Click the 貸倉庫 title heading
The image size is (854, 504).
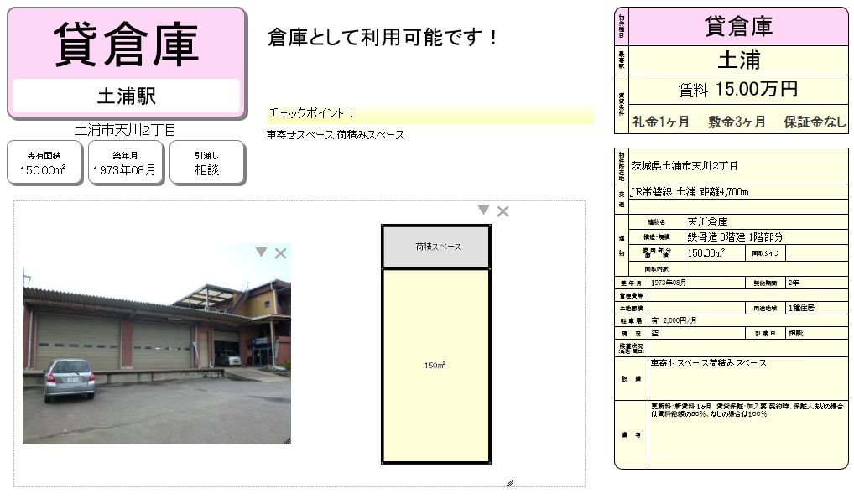coord(127,44)
